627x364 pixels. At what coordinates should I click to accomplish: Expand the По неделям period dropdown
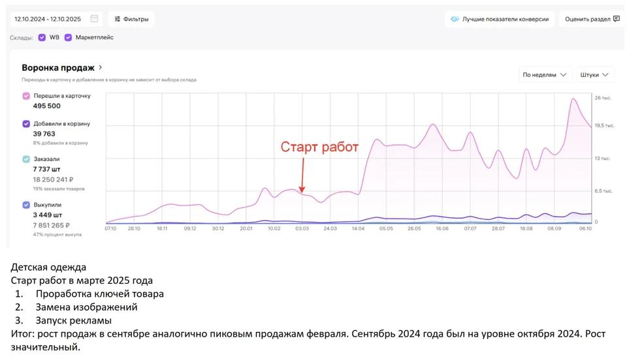click(x=545, y=75)
